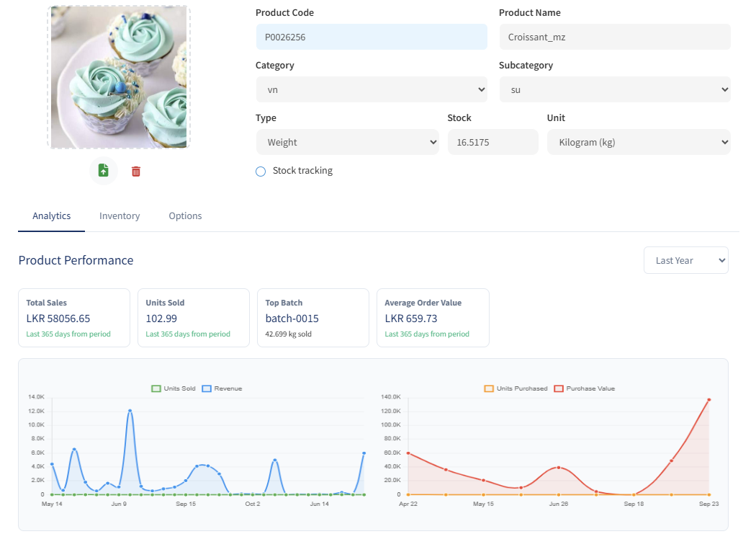Screen dimensions: 756x534
Task: Open the Unit dropdown Kilogram (kg)
Action: [x=639, y=142]
